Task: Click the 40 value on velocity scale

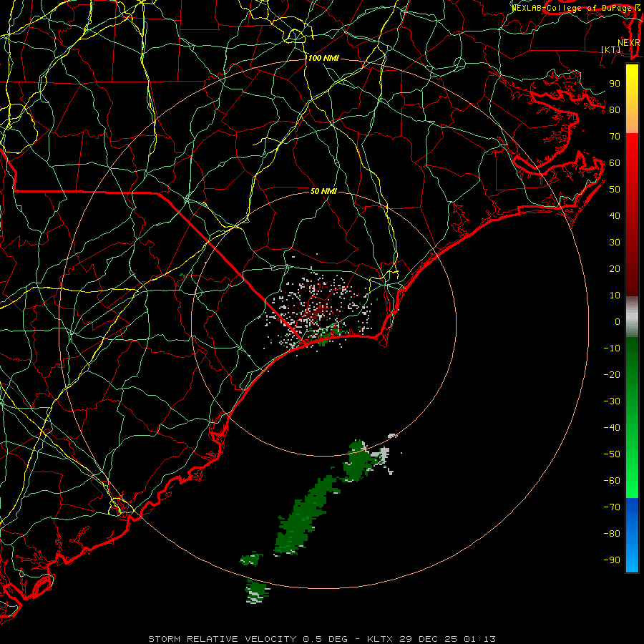Action: tap(615, 216)
